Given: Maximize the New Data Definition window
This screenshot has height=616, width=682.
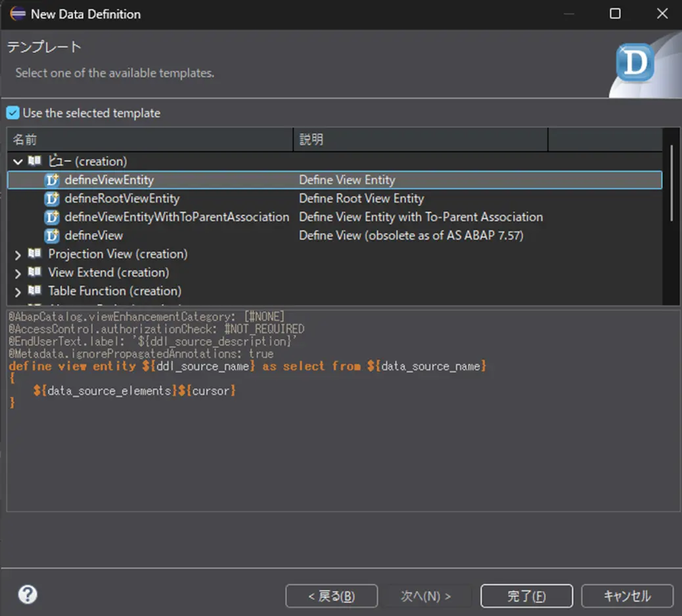Looking at the screenshot, I should coord(615,14).
